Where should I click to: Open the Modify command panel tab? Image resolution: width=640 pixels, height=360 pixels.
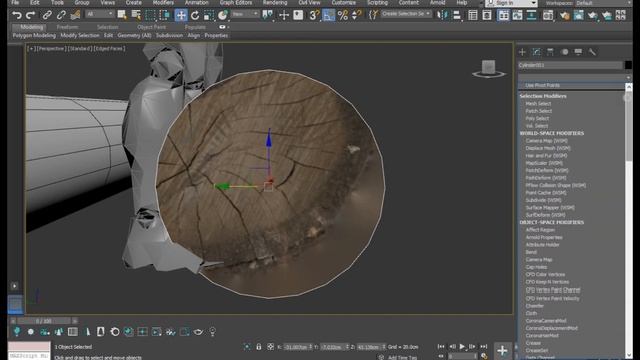pos(536,52)
